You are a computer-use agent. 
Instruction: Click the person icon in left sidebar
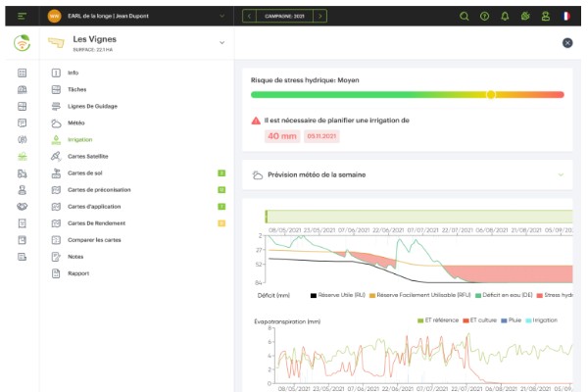tap(23, 190)
